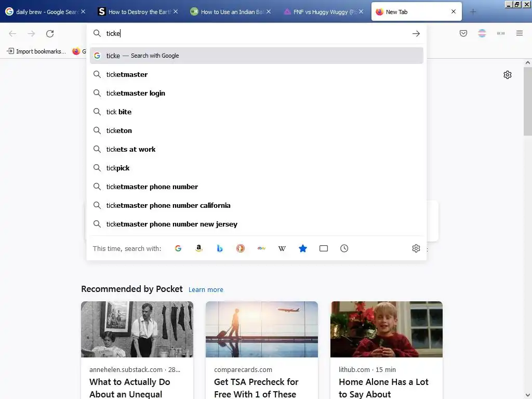Open a new tab with plus button
This screenshot has height=399, width=532.
[473, 12]
